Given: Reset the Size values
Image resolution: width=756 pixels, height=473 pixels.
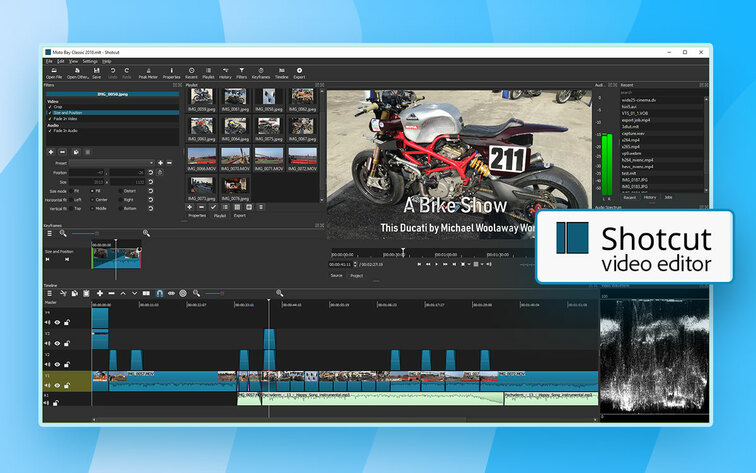Looking at the screenshot, I should [x=151, y=182].
